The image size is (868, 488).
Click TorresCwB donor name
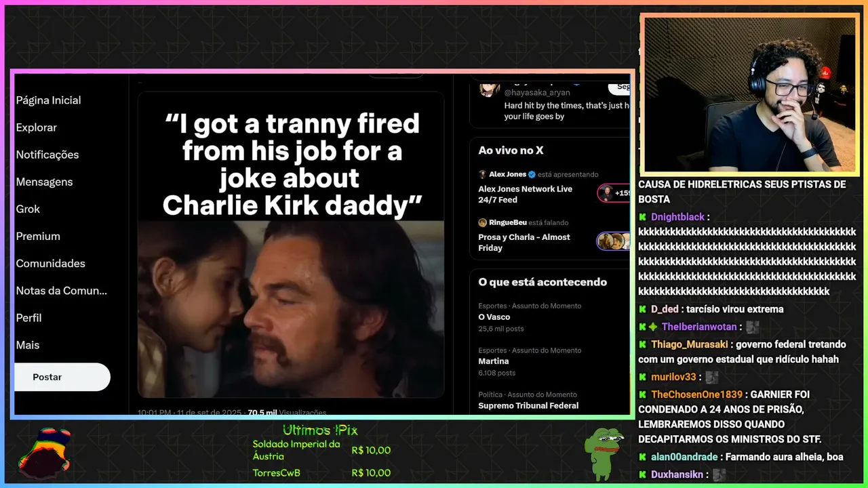tap(276, 472)
